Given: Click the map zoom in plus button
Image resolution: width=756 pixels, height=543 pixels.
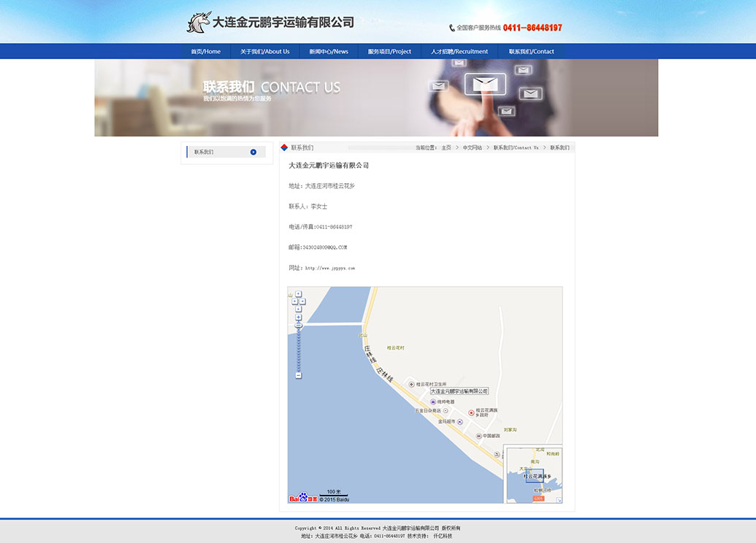Looking at the screenshot, I should pyautogui.click(x=298, y=317).
